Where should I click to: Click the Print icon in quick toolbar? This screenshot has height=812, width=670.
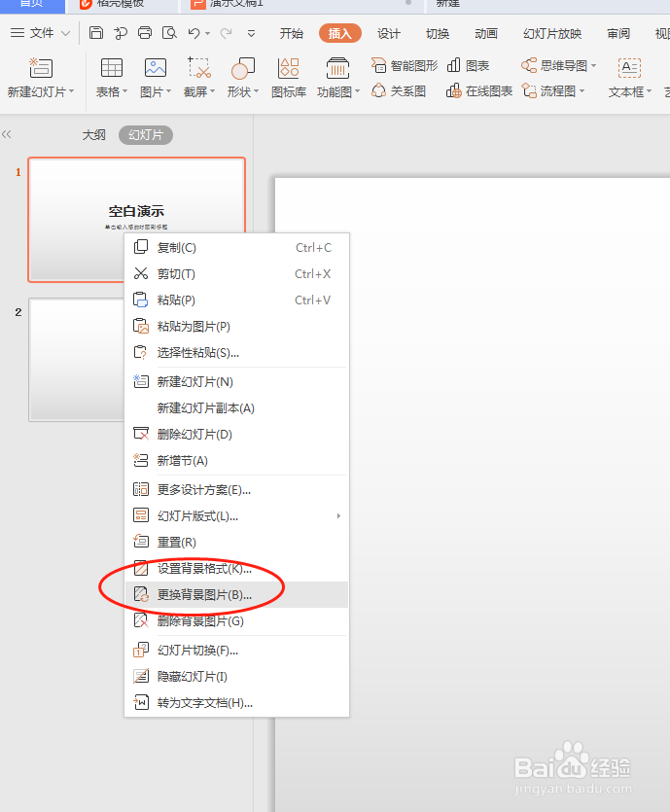click(145, 33)
